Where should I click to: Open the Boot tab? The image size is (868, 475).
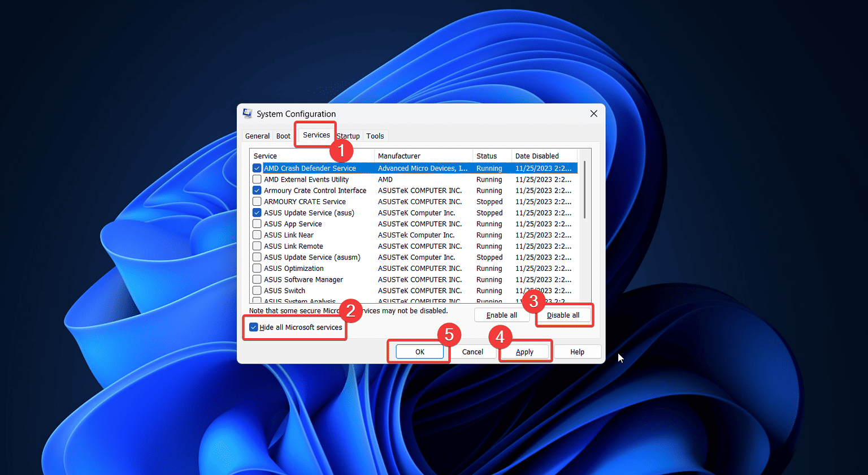pyautogui.click(x=283, y=136)
